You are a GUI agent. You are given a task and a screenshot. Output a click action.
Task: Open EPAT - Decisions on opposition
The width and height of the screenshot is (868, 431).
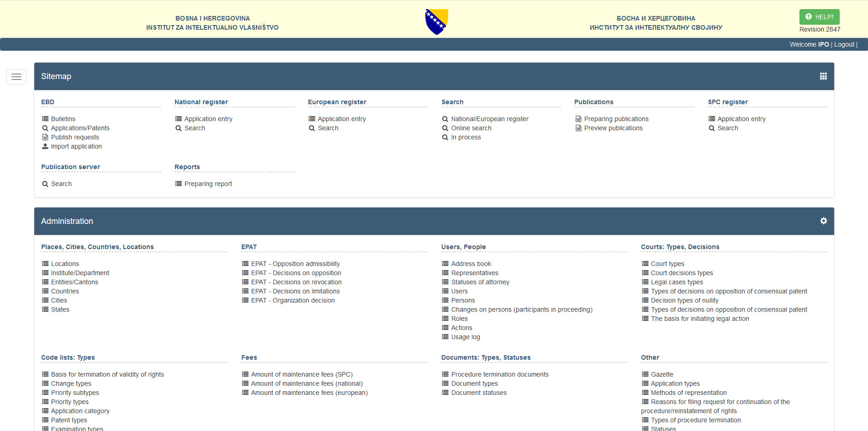(x=296, y=273)
